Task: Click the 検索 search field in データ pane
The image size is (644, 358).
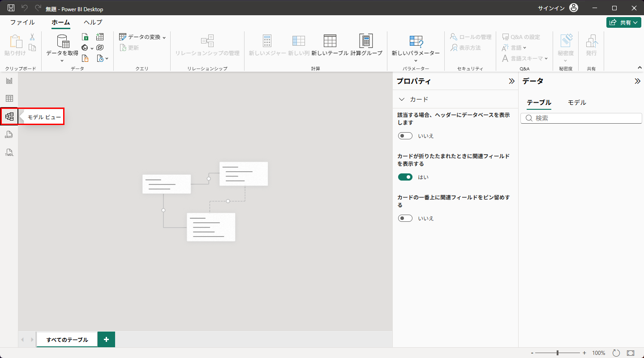Action: coord(581,118)
